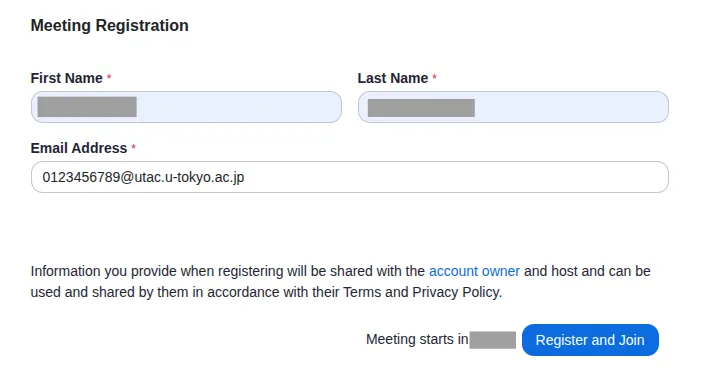Click the red asterisk beside Email Address
703x382 pixels.
tap(134, 147)
